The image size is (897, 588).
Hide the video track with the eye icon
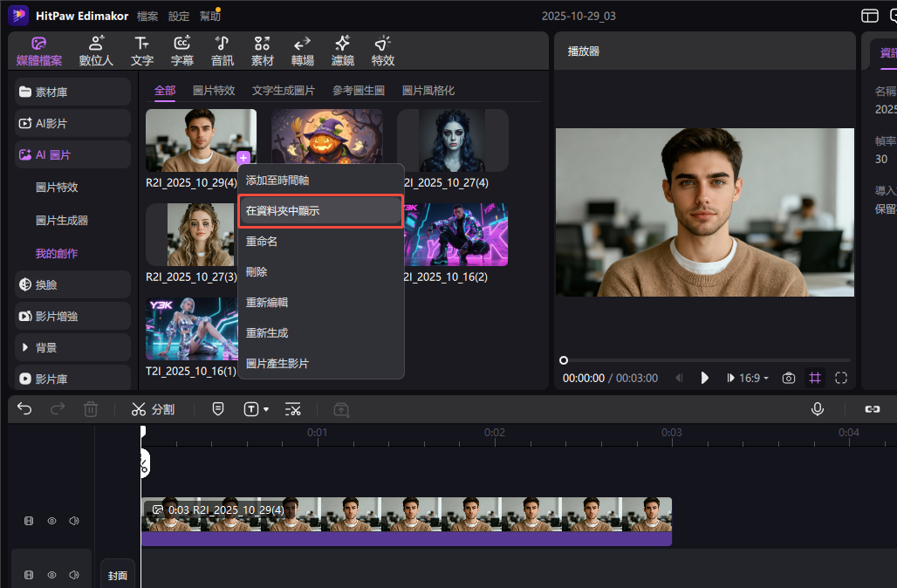click(51, 520)
